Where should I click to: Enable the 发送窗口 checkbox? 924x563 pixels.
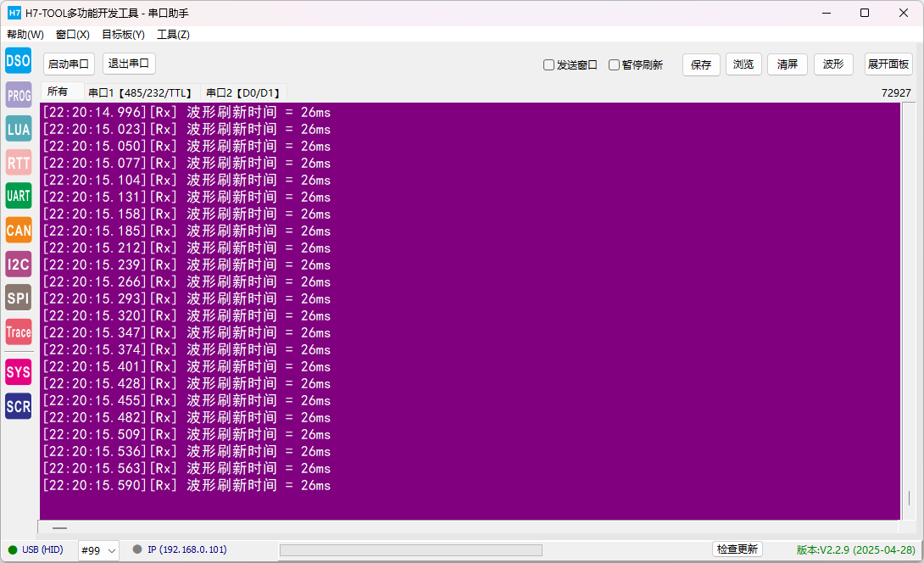pos(548,64)
